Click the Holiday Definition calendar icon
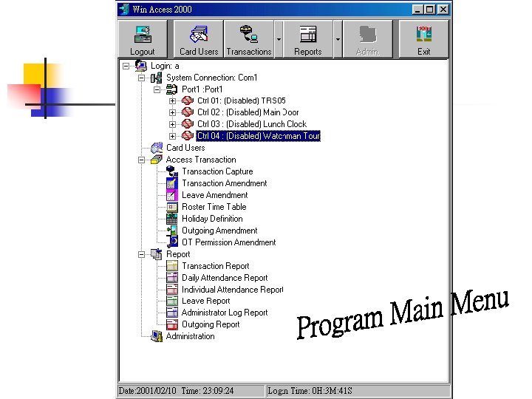This screenshot has height=399, width=532. click(172, 219)
